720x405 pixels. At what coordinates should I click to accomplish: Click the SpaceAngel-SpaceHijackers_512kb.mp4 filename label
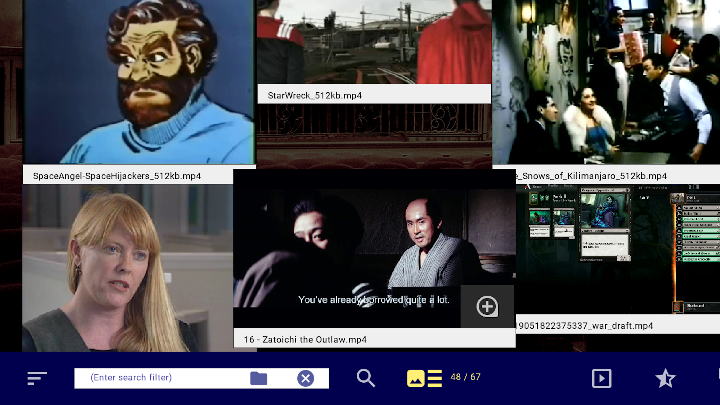tap(117, 176)
